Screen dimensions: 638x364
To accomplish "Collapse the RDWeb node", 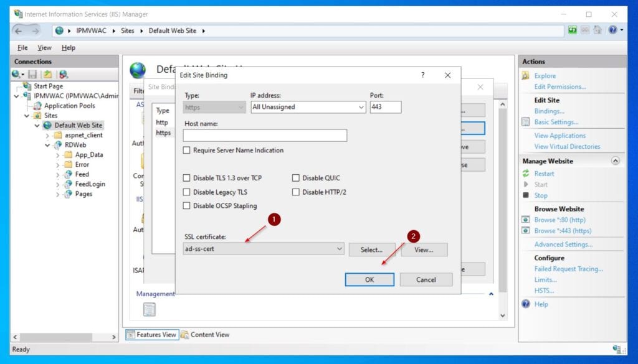I will tap(47, 145).
